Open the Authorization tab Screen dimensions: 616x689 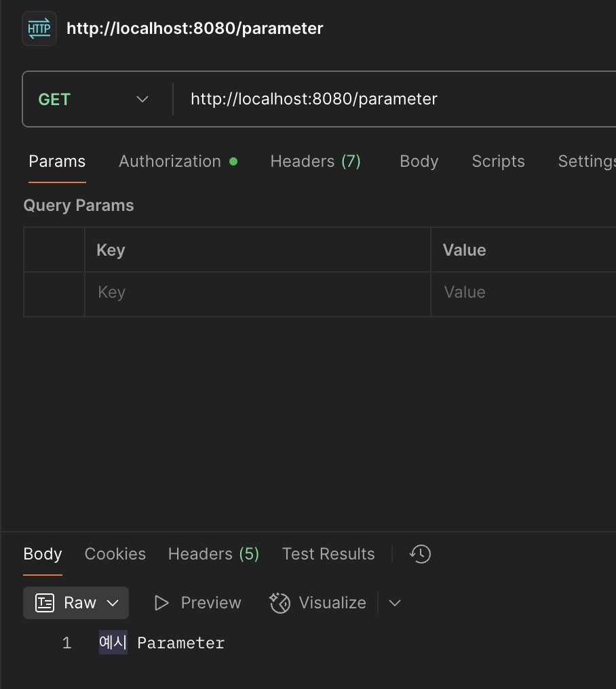click(x=170, y=161)
